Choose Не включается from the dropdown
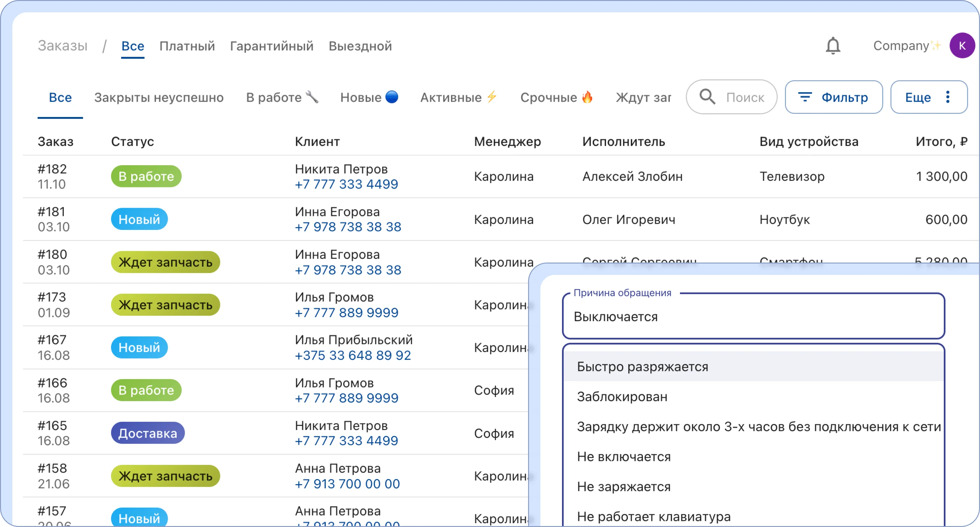Image resolution: width=980 pixels, height=527 pixels. point(753,457)
